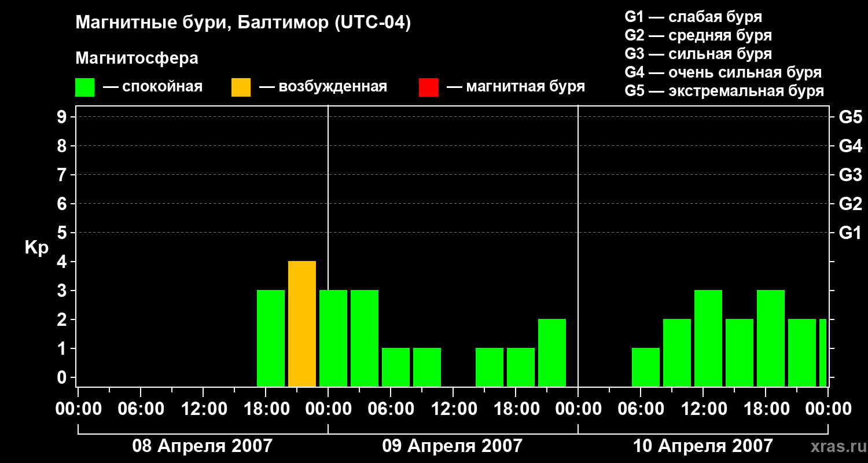Click the '06:00' time label under 10 April

click(x=641, y=409)
